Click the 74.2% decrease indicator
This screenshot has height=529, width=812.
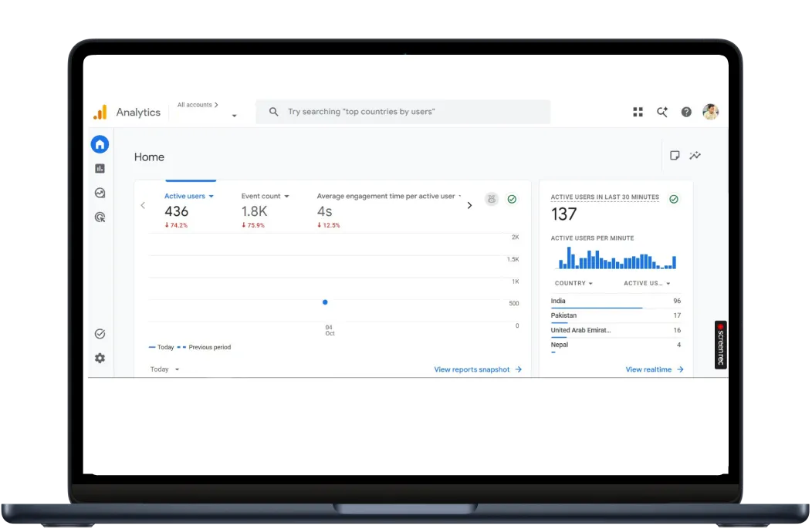176,225
